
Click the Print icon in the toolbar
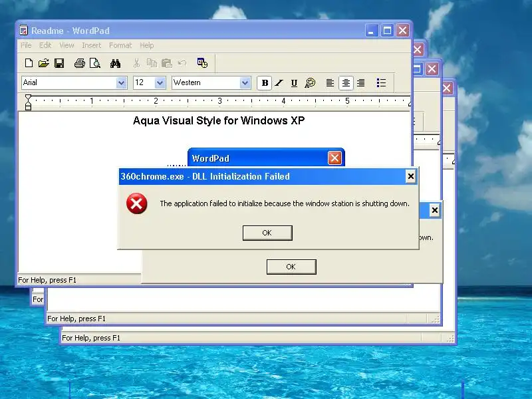80,63
